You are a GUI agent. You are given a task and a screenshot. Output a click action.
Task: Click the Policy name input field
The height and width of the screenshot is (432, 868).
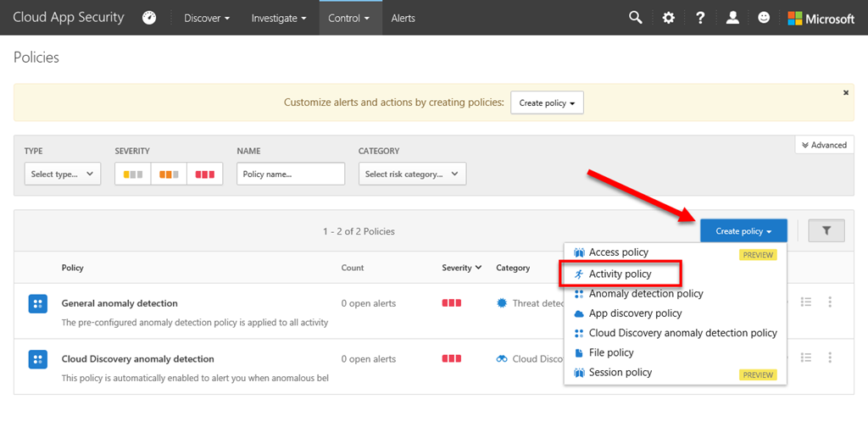[291, 174]
